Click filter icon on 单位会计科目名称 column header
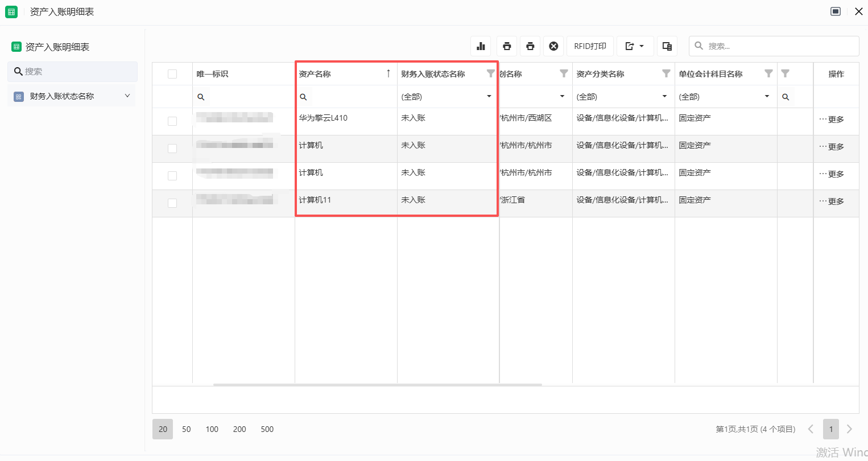Screen dimensions: 868x461 click(x=768, y=73)
